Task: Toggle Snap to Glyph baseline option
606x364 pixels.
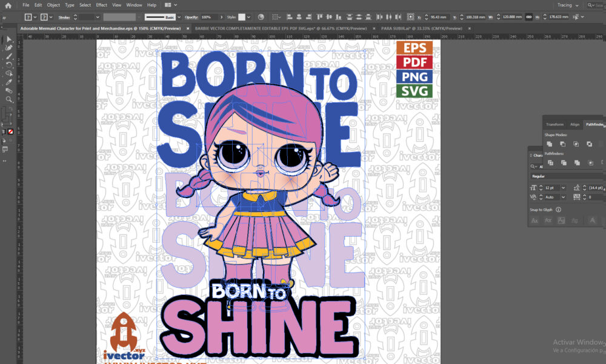Action: pyautogui.click(x=534, y=220)
